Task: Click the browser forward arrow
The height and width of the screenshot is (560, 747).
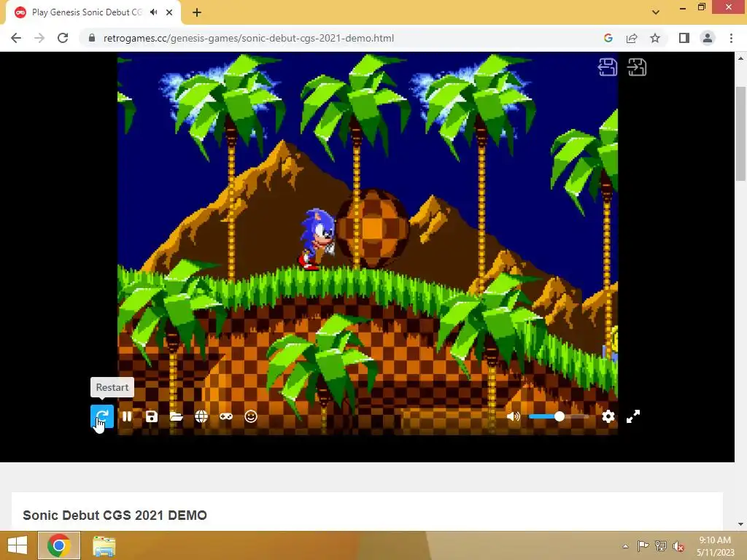Action: coord(39,38)
